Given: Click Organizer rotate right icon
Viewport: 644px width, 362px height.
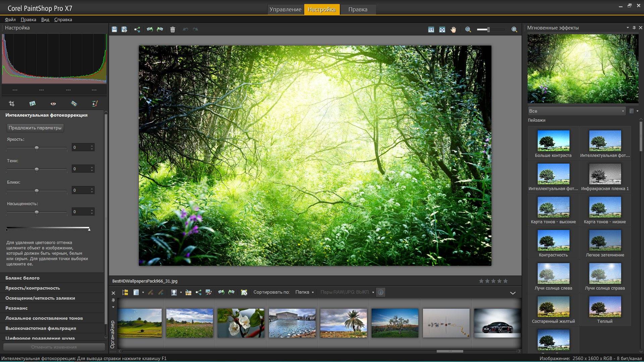Looking at the screenshot, I should (231, 292).
